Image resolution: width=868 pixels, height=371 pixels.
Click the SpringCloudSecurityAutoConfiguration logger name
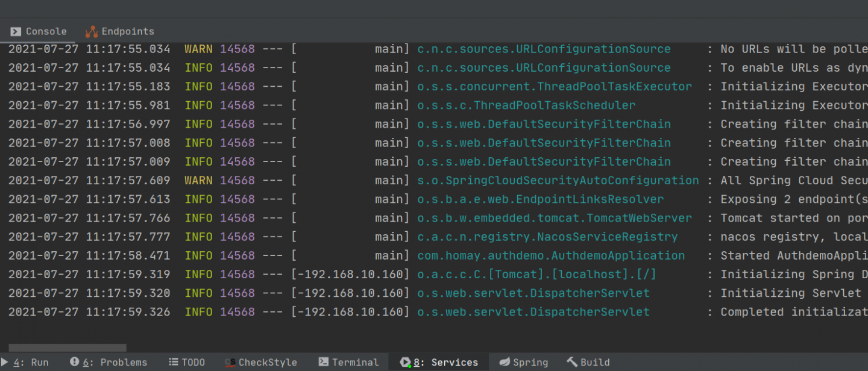(x=558, y=180)
